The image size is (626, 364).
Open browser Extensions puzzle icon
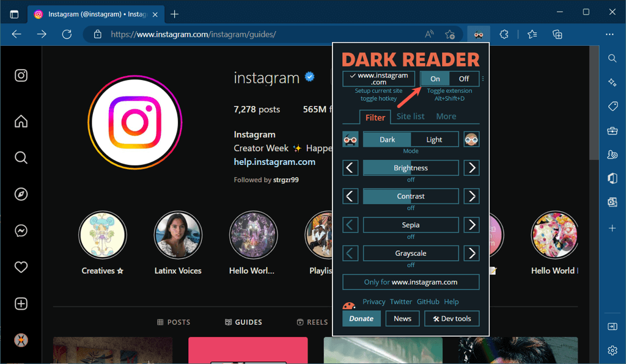tap(504, 35)
